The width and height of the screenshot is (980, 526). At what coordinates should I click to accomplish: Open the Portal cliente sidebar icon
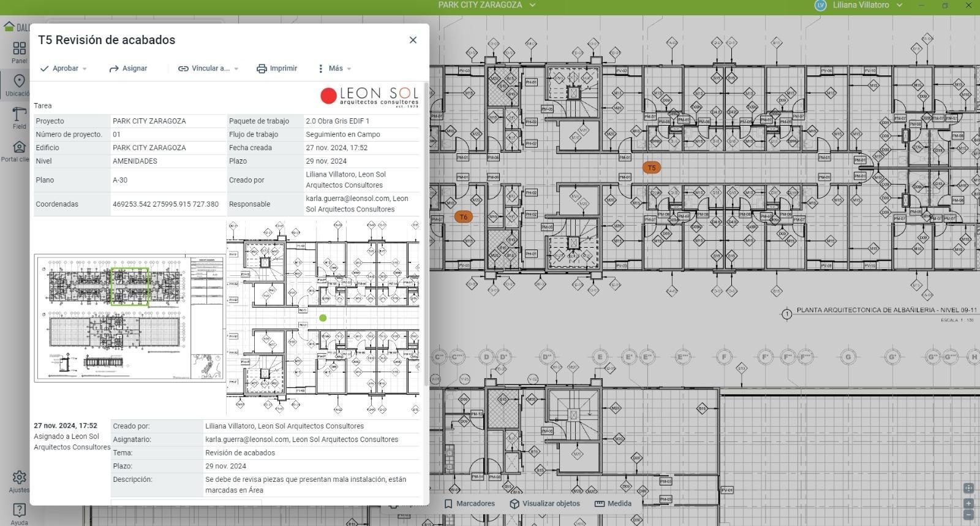coord(19,147)
